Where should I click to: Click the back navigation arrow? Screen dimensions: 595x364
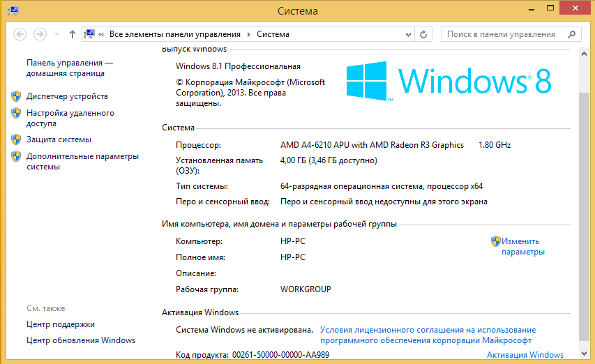click(20, 34)
